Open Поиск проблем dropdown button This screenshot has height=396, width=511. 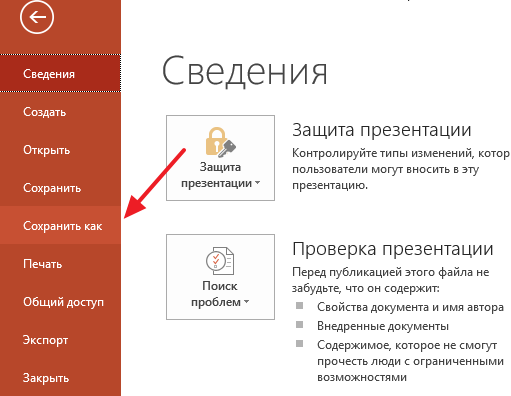coord(220,277)
